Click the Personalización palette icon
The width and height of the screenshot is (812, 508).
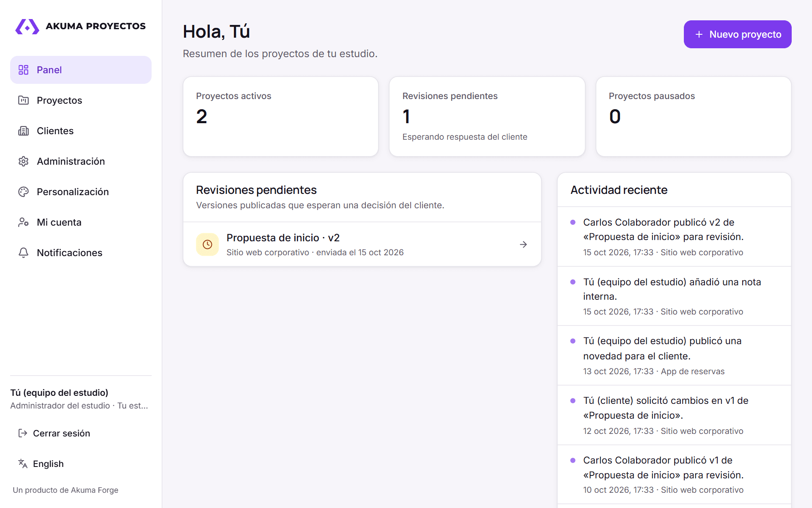click(23, 192)
